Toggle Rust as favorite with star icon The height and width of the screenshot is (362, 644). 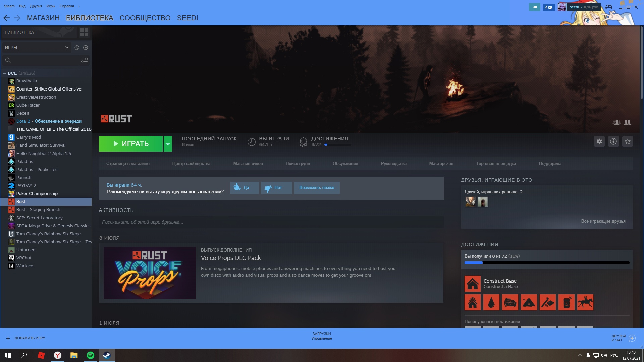(628, 141)
